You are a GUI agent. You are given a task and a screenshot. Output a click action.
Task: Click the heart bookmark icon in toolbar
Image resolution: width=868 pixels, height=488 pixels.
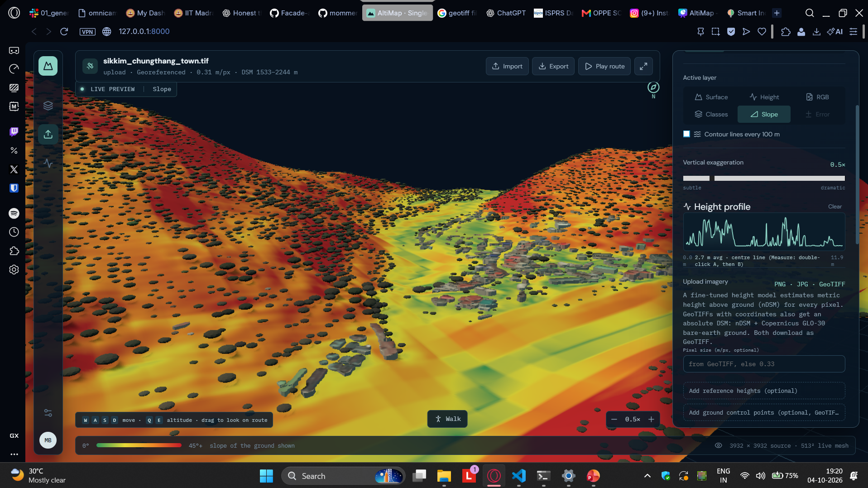(762, 31)
